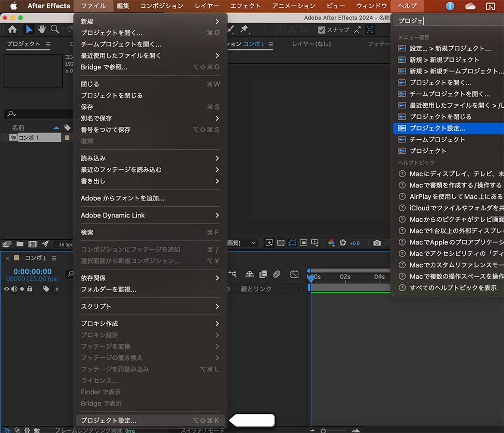Expand the 別名で保存 submenu
This screenshot has width=504, height=433.
(150, 118)
